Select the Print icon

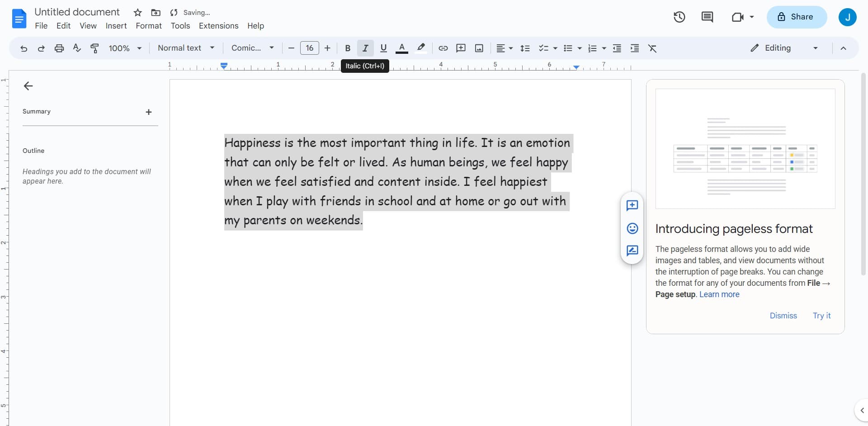pyautogui.click(x=59, y=48)
